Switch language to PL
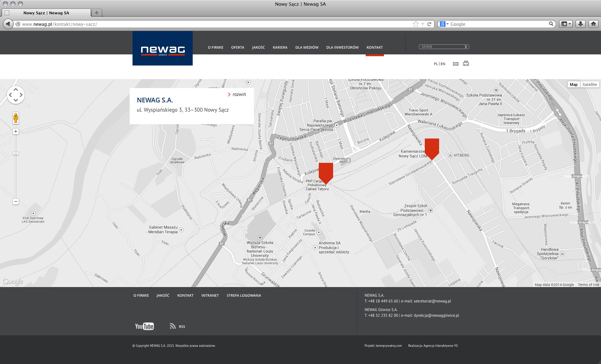601x364 pixels. coord(436,64)
